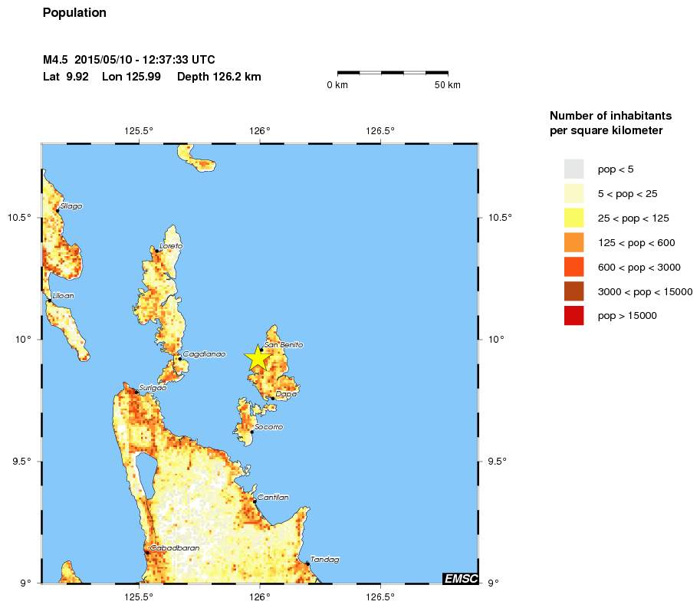Click the Tandag city dot

[x=307, y=564]
